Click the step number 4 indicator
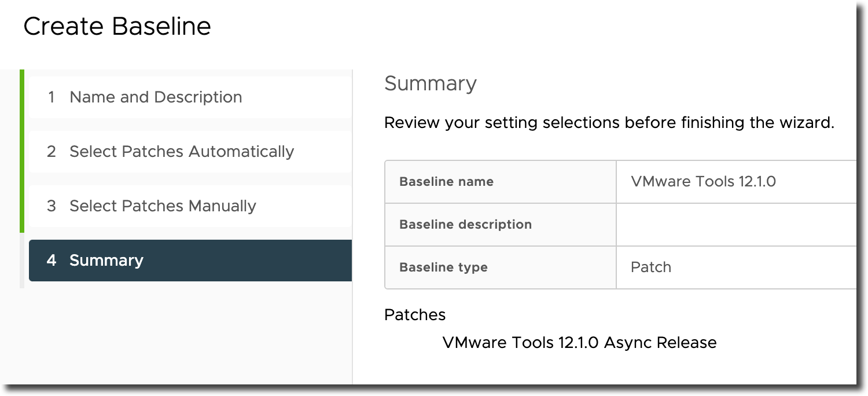Image resolution: width=868 pixels, height=396 pixels. click(x=52, y=261)
